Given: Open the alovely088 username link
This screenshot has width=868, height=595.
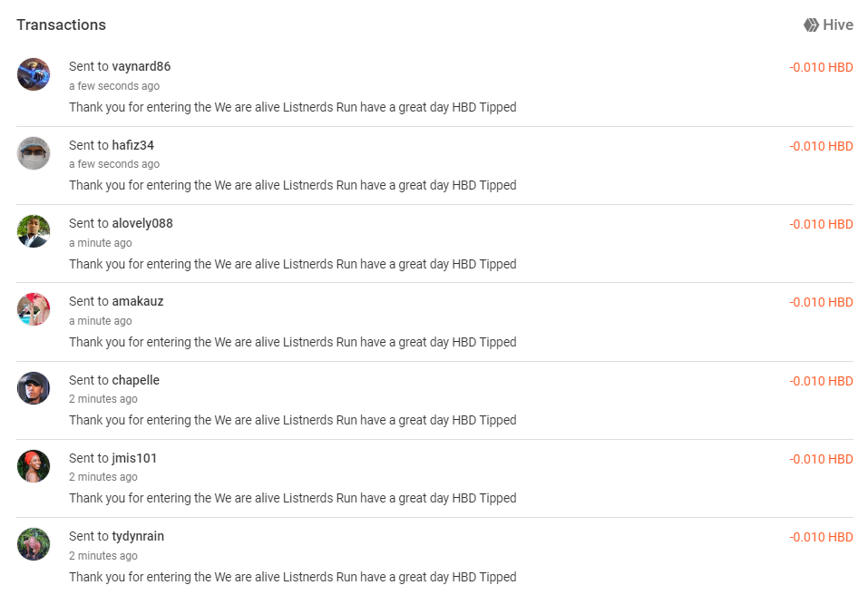Looking at the screenshot, I should point(142,223).
